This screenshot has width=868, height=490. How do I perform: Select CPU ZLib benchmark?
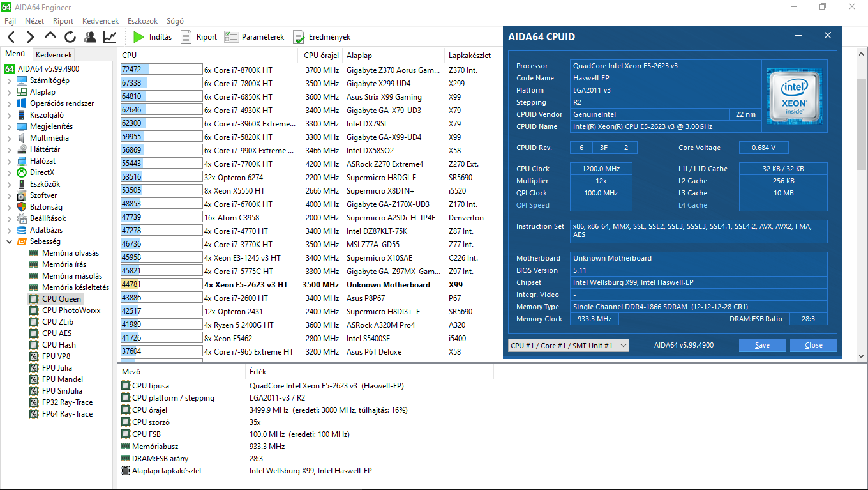click(x=57, y=322)
